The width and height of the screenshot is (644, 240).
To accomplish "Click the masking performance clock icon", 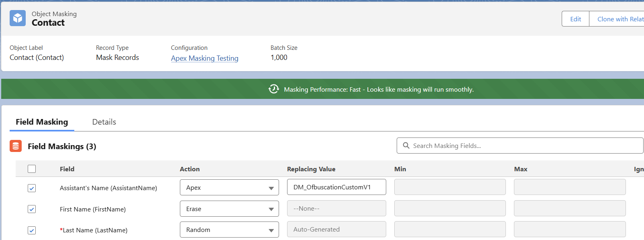I will [x=274, y=89].
